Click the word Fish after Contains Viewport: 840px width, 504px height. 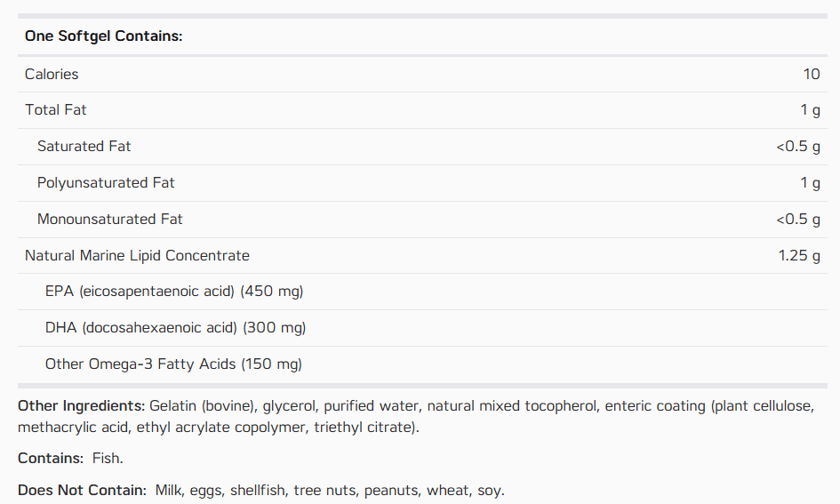(108, 459)
